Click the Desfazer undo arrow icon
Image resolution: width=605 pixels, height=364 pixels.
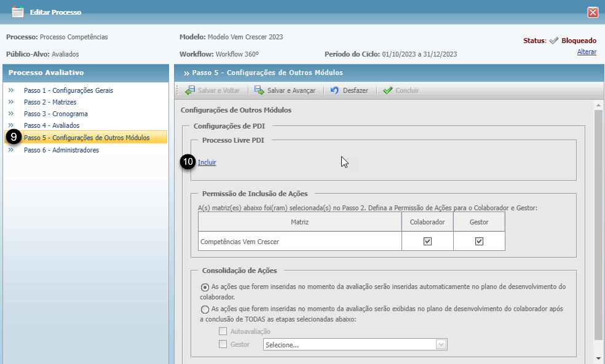pos(334,90)
